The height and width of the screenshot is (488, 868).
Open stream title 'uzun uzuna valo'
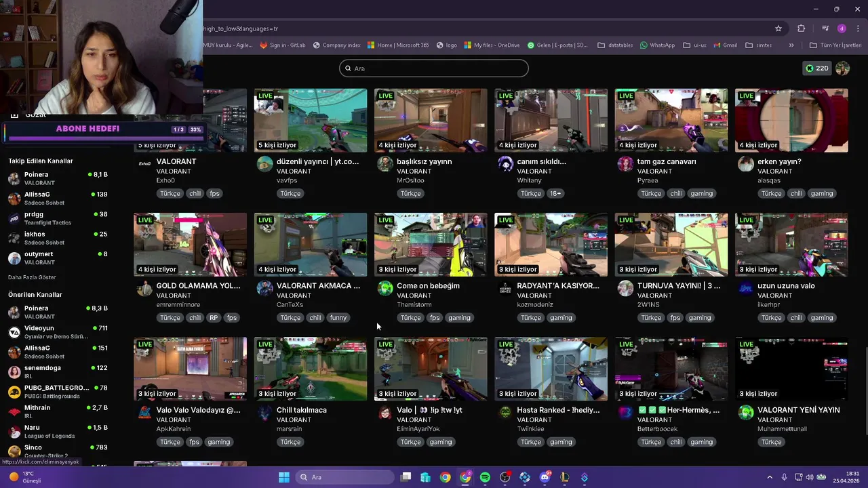pos(786,286)
